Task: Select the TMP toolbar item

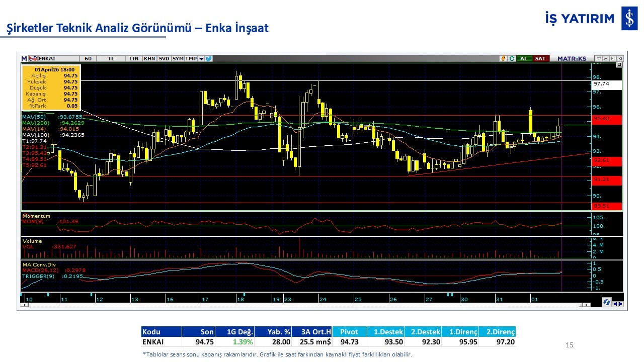Action: click(191, 59)
